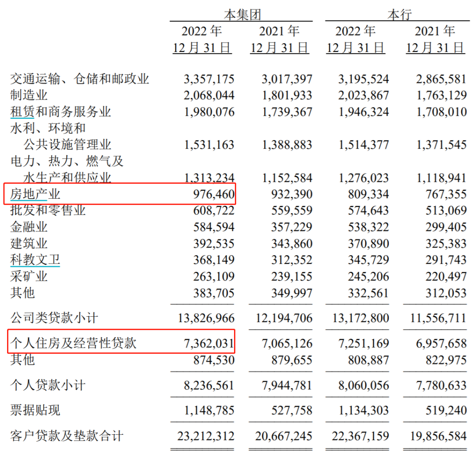Click the value 7,362,031
Viewport: 476px width, 456px height.
click(x=209, y=344)
